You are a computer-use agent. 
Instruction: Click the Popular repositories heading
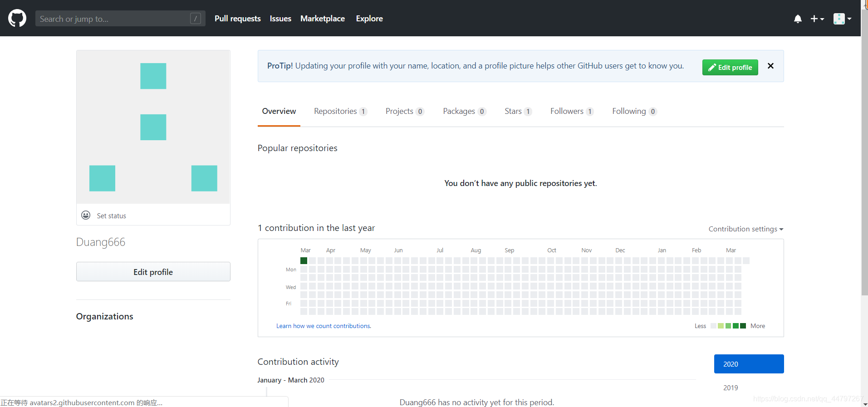point(298,148)
